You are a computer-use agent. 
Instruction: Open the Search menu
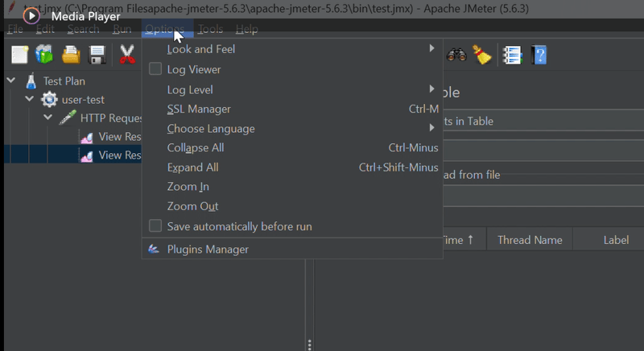84,29
